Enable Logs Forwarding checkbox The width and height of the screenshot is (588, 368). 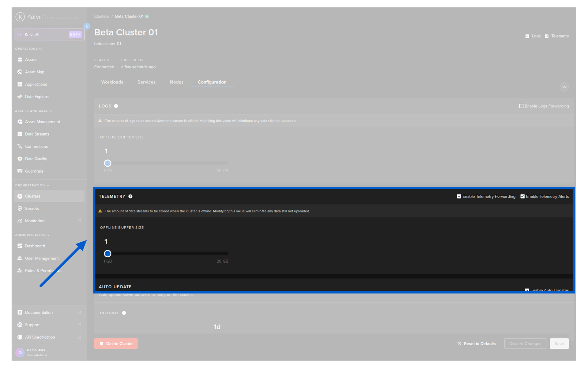(x=521, y=106)
